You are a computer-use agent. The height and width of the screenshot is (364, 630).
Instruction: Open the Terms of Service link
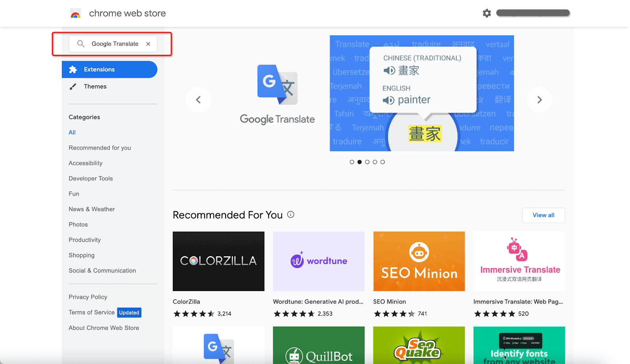(x=91, y=312)
